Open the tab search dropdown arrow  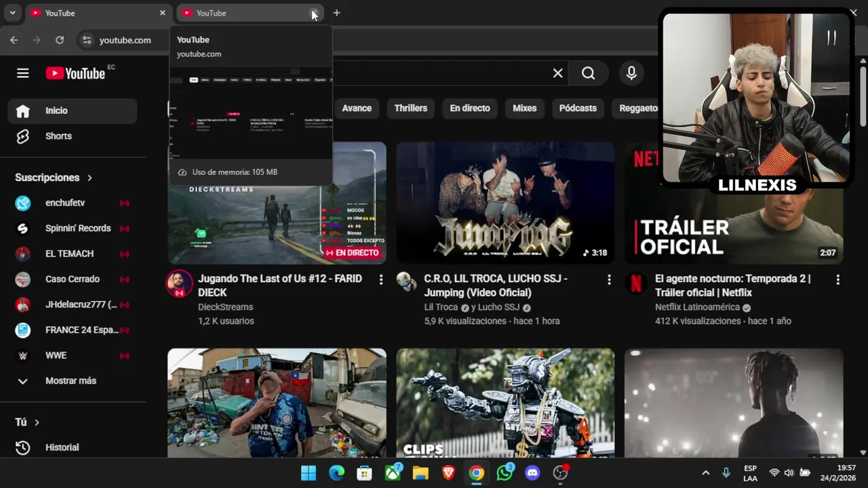12,13
